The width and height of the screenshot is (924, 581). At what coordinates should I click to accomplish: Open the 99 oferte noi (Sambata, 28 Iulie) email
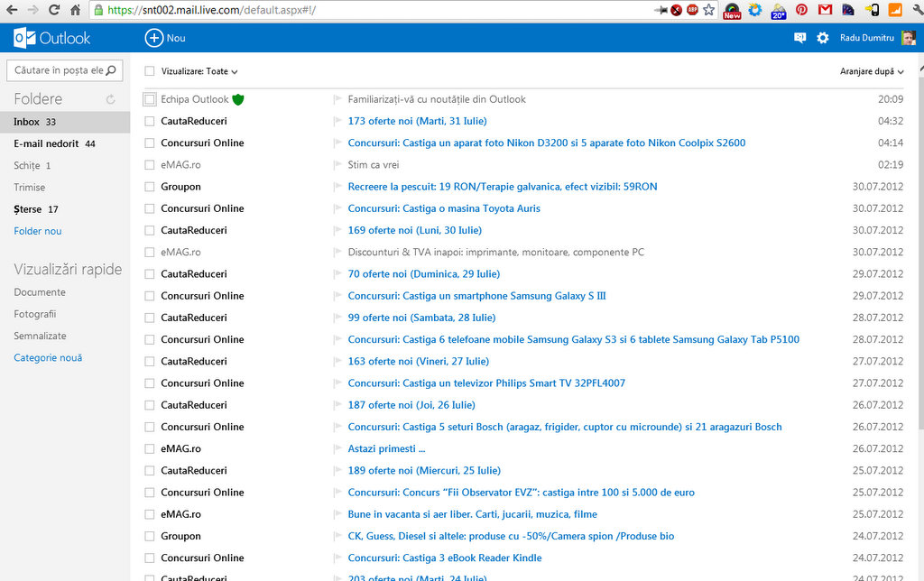pos(421,318)
